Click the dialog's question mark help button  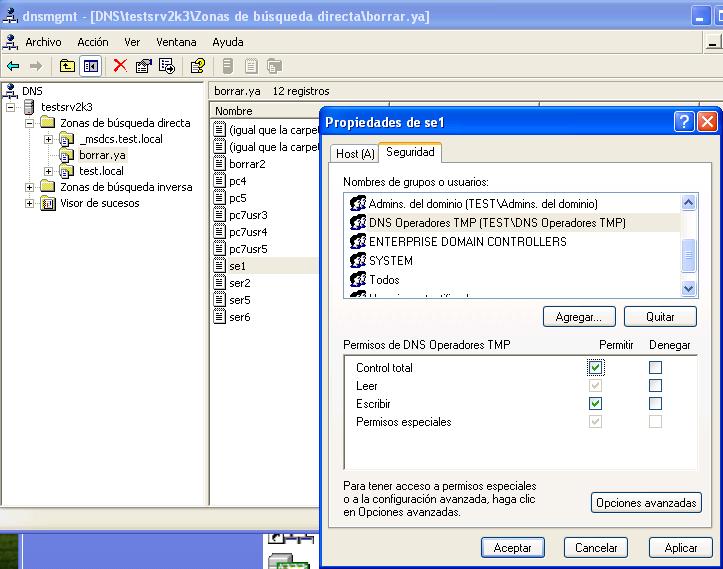pos(684,122)
